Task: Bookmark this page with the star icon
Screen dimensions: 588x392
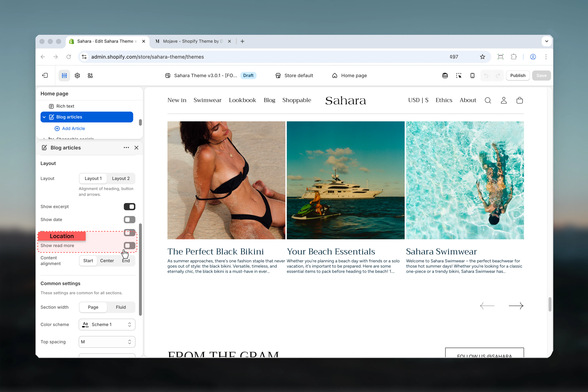Action: point(482,57)
